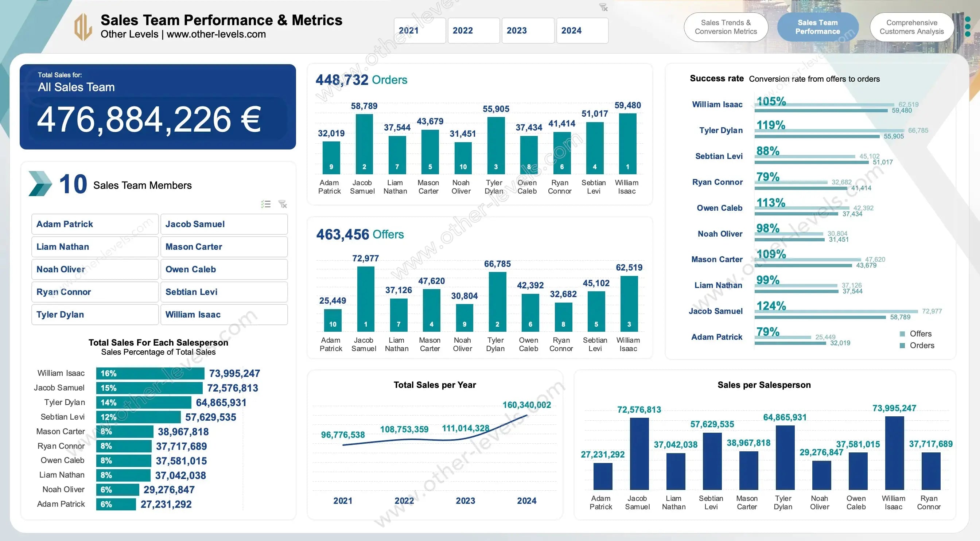Click the three green dots menu
The height and width of the screenshot is (541, 980).
pyautogui.click(x=968, y=27)
